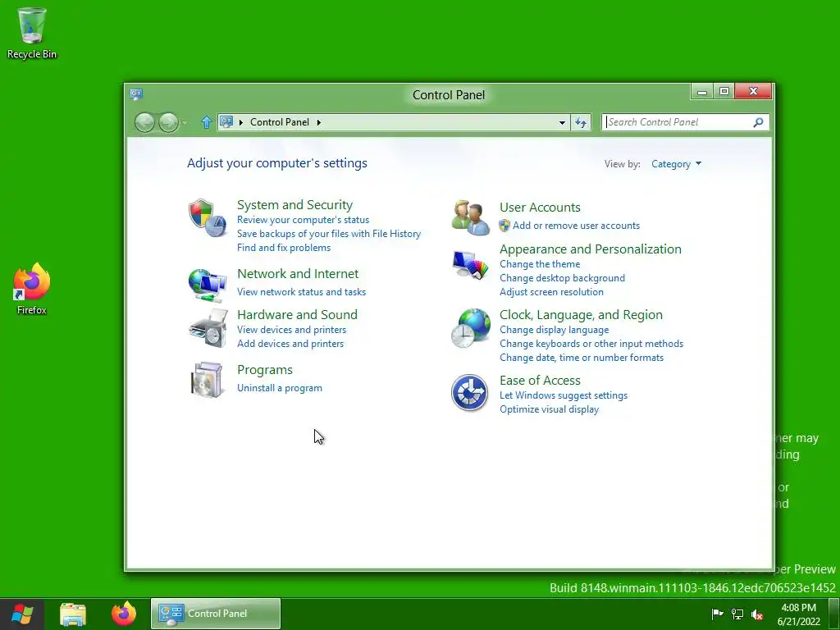The width and height of the screenshot is (840, 630).
Task: Click Change desktop background
Action: click(562, 278)
